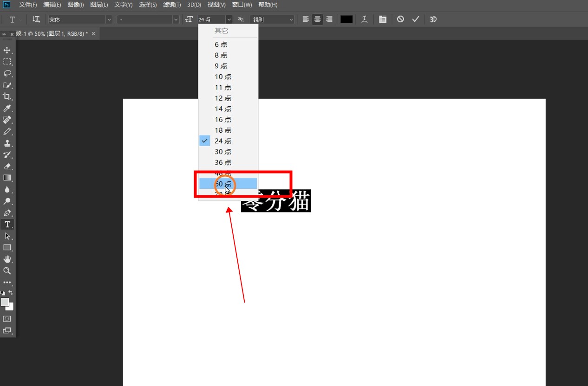Image resolution: width=588 pixels, height=386 pixels.
Task: Select the Eyedropper tool
Action: pos(7,109)
